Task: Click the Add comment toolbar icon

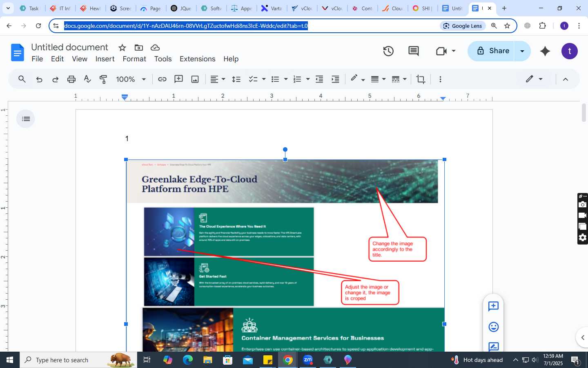Action: coord(178,79)
